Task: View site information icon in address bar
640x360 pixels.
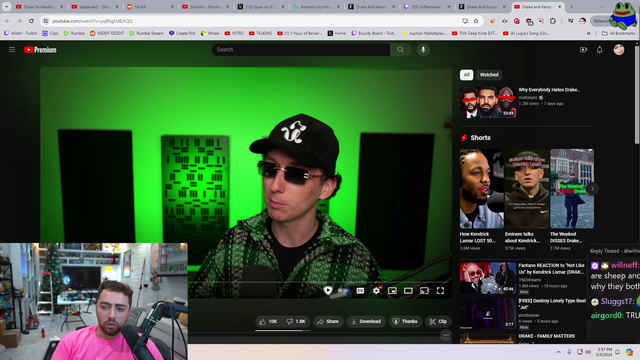Action: pos(46,21)
